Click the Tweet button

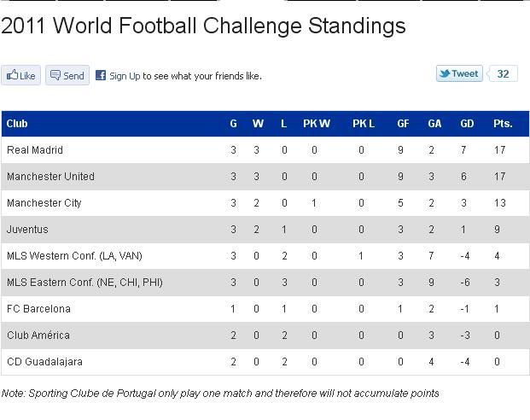pos(459,73)
